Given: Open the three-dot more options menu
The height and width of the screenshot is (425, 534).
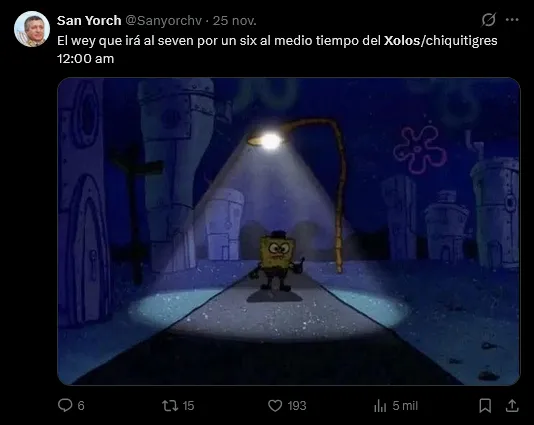Looking at the screenshot, I should [512, 20].
